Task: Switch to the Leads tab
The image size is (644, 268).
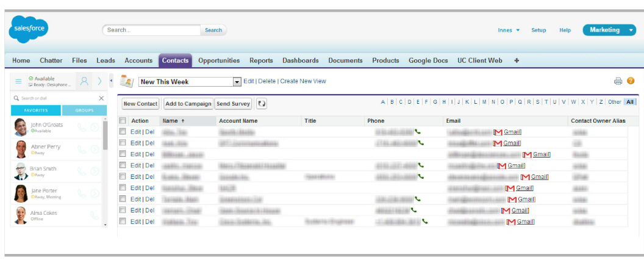Action: tap(106, 60)
